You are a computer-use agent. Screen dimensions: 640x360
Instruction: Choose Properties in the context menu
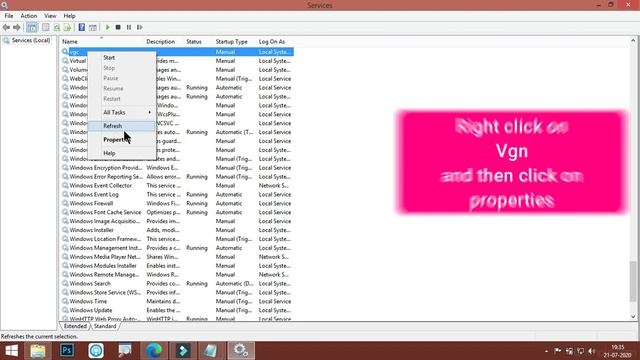coord(122,140)
